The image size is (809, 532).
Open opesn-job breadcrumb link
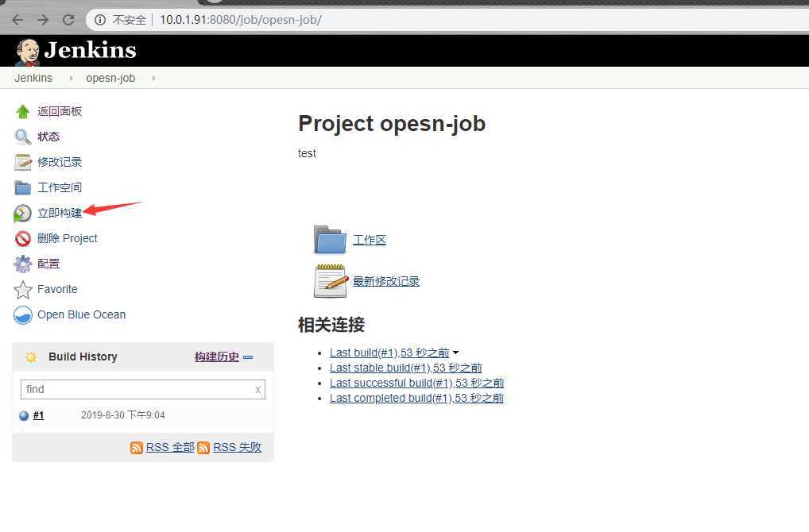[110, 78]
